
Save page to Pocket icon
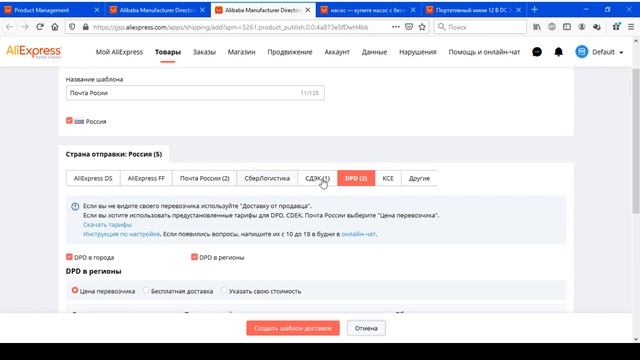[409, 27]
